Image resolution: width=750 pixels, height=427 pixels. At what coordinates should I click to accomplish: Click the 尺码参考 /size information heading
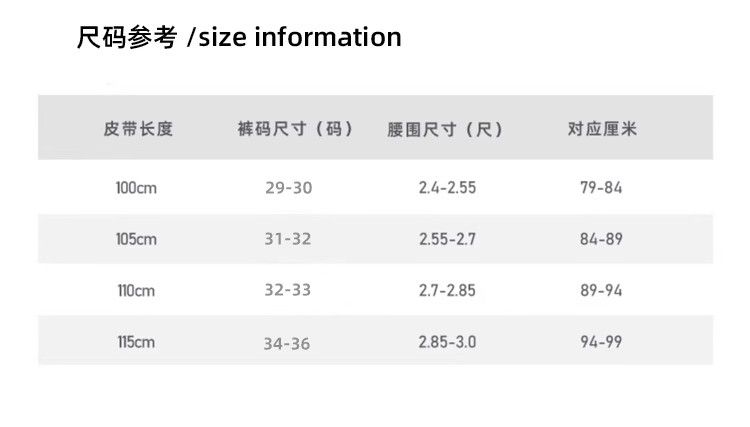click(x=239, y=38)
